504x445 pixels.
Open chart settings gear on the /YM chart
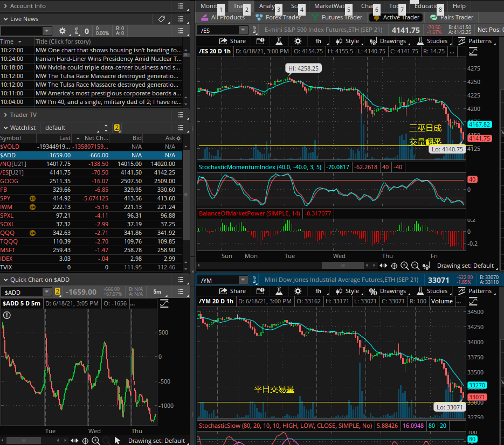click(x=298, y=291)
